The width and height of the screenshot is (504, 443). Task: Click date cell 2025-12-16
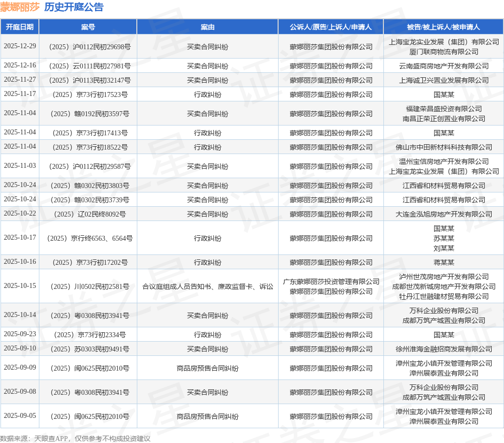point(20,65)
